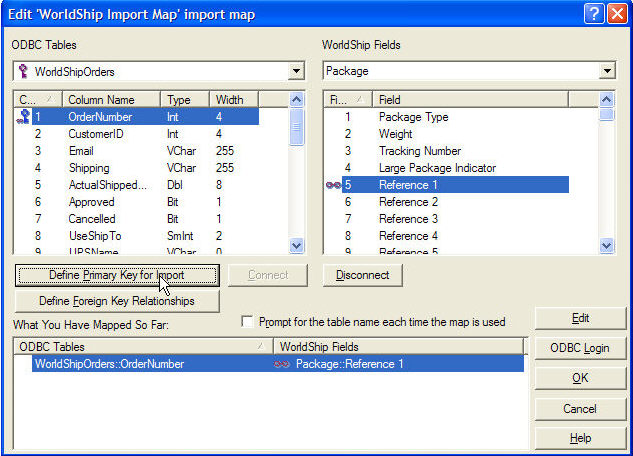Click the WorldShip fields scrollbar thumb
633x456 pixels.
point(607,115)
